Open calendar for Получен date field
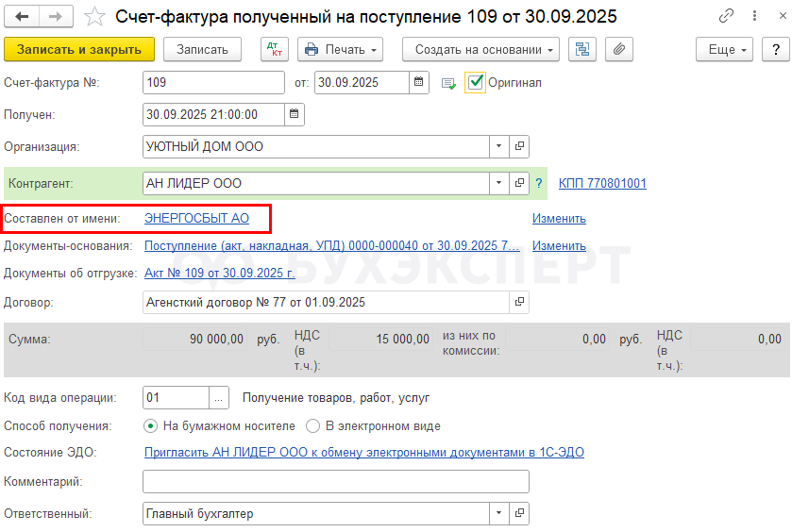The image size is (792, 532). [294, 114]
